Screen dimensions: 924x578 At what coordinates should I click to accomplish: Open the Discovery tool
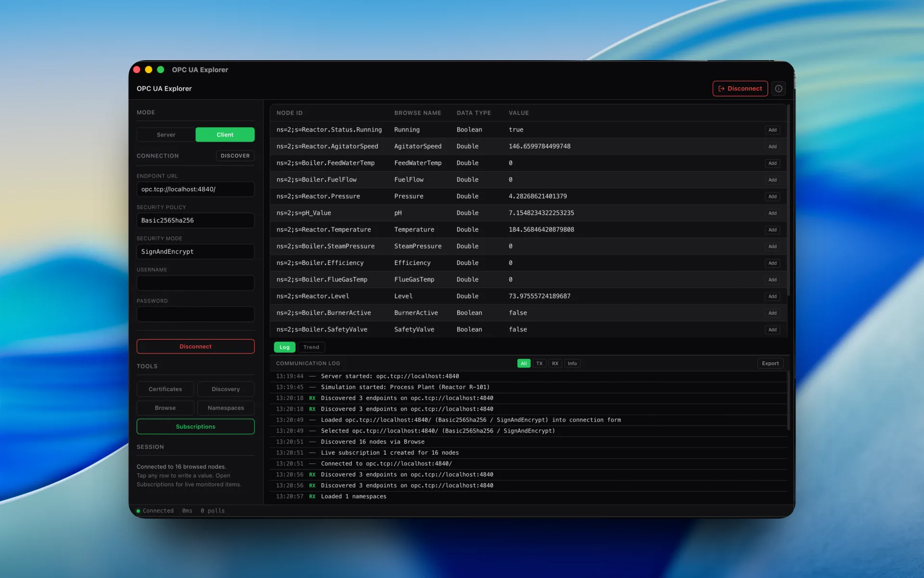[226, 389]
